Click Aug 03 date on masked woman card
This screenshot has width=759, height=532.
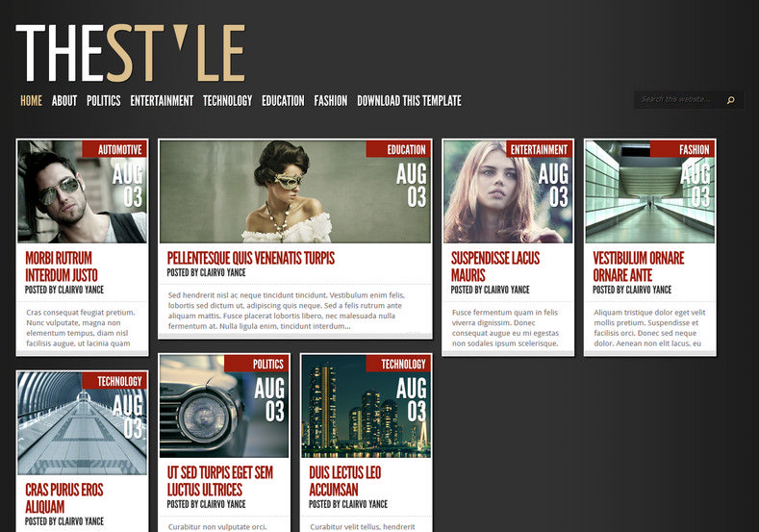point(412,186)
